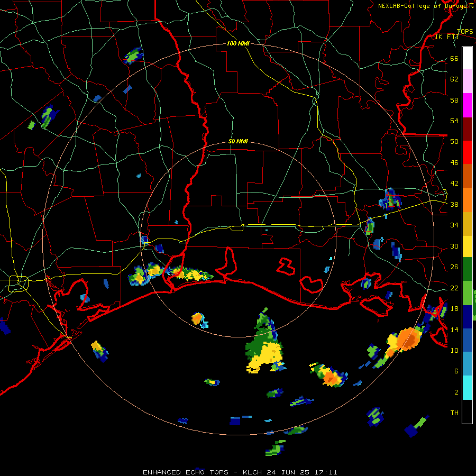476x476 pixels.
Task: Click the light blue legend swatch
Action: (467, 364)
